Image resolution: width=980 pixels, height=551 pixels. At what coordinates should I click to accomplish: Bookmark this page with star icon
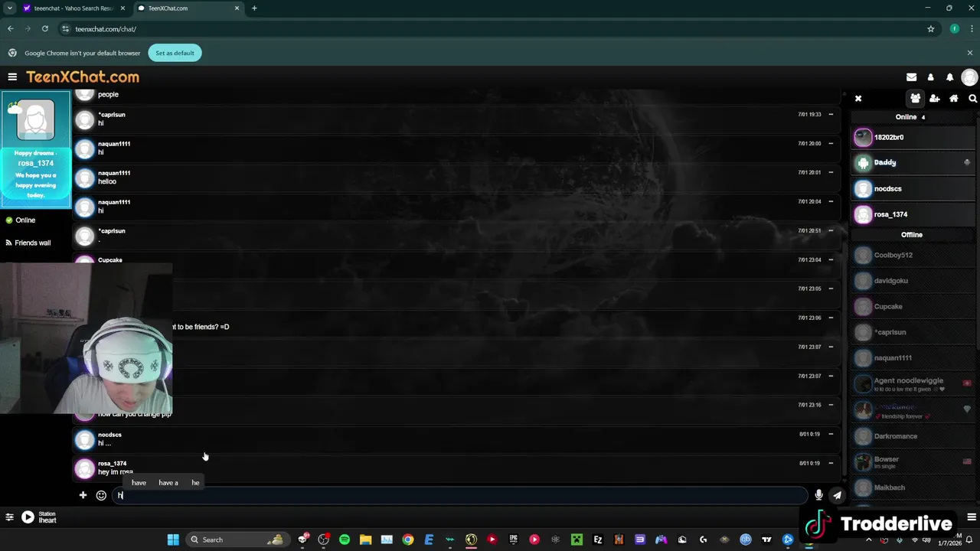tap(931, 29)
